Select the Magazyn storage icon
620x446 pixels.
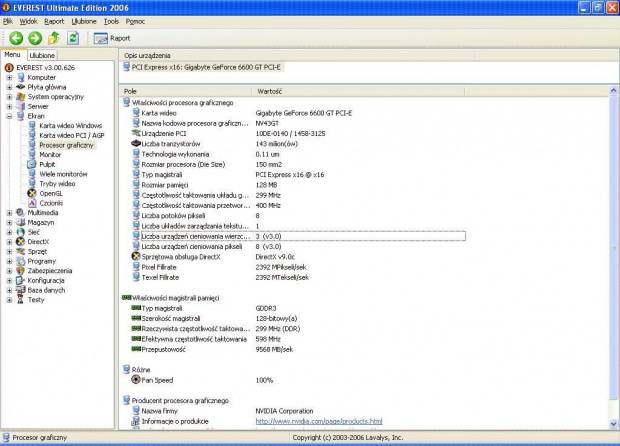pos(21,222)
